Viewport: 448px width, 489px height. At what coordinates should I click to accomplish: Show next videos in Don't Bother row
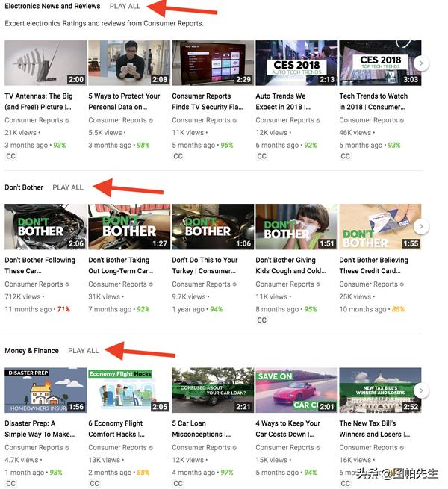point(421,226)
